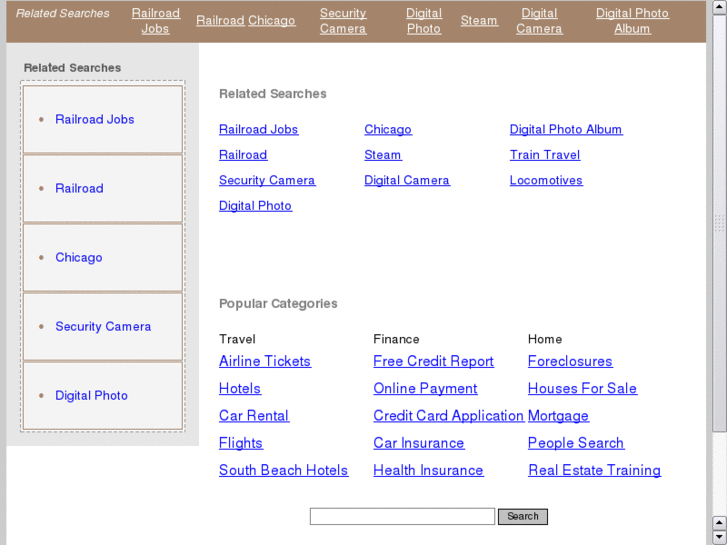Open the Train Travel link

(x=545, y=155)
